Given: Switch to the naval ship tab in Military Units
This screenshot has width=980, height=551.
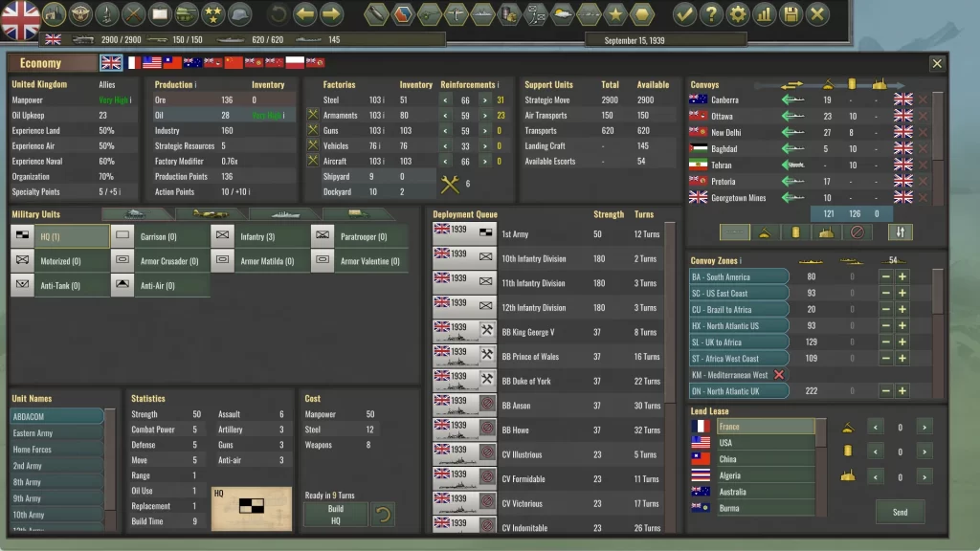Looking at the screenshot, I should click(284, 214).
